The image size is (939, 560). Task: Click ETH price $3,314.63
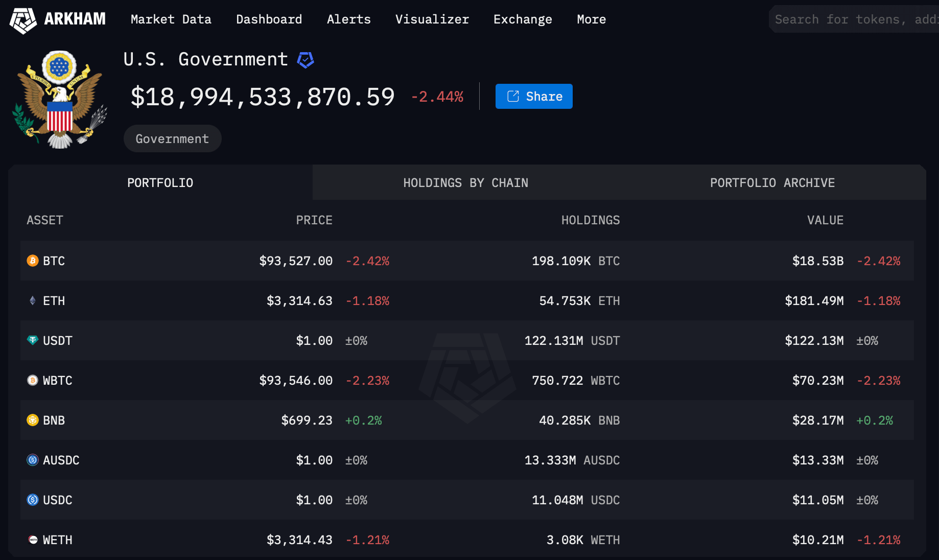click(x=299, y=300)
